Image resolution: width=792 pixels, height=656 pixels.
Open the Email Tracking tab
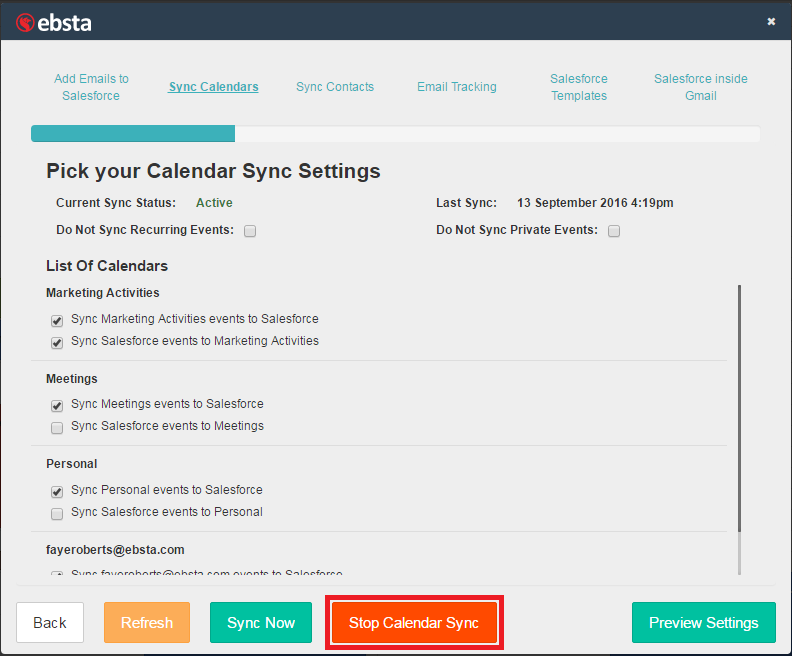pos(456,87)
